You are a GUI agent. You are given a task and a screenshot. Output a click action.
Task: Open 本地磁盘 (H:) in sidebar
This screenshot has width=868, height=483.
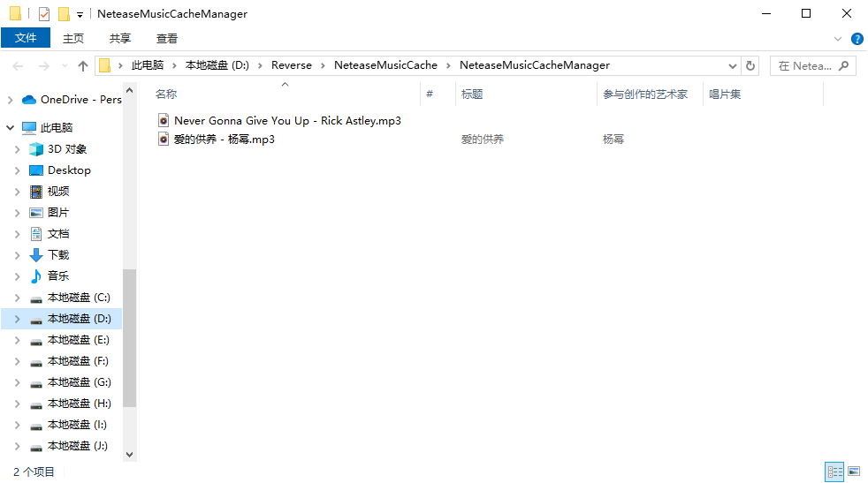80,404
